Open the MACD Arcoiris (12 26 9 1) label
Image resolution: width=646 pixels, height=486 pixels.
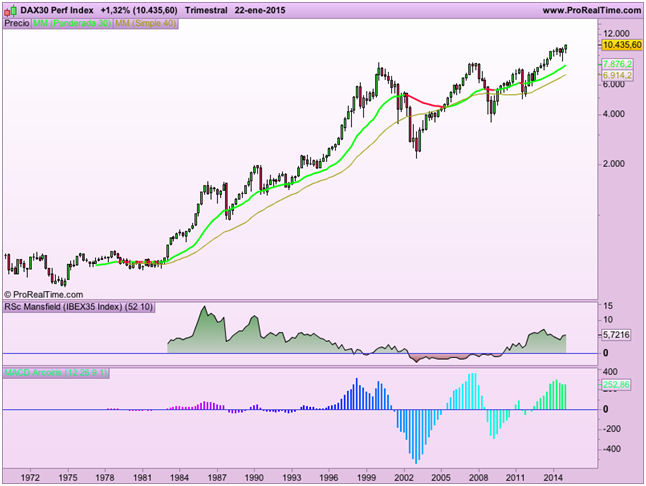click(56, 373)
